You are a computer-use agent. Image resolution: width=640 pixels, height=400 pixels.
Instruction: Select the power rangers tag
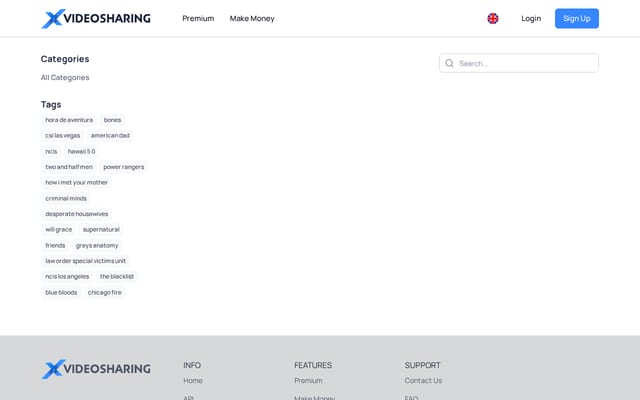coord(124,167)
